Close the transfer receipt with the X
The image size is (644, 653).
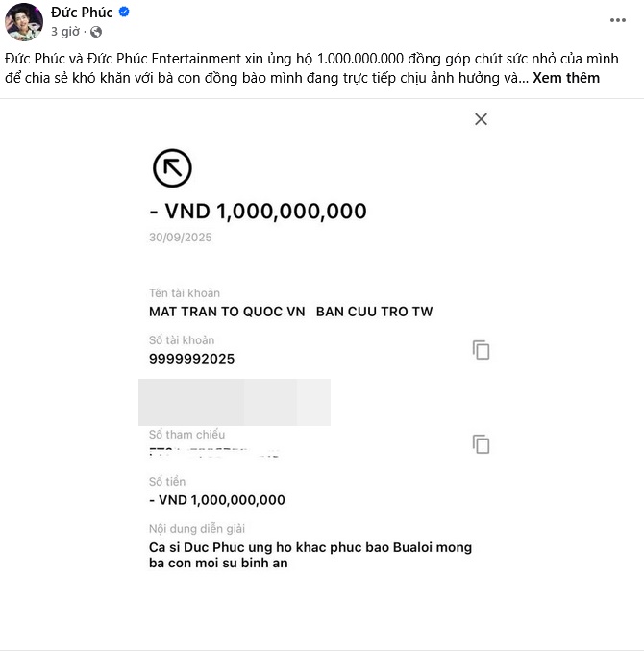click(x=481, y=119)
